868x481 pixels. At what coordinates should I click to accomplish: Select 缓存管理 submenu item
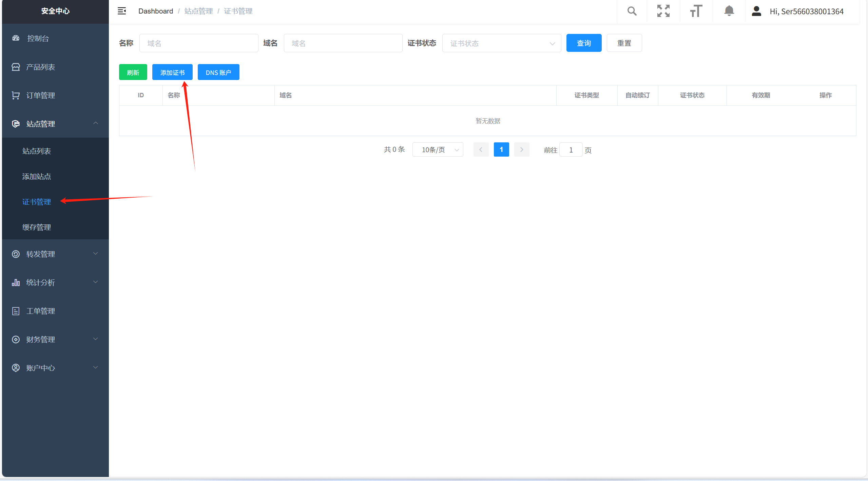tap(55, 227)
